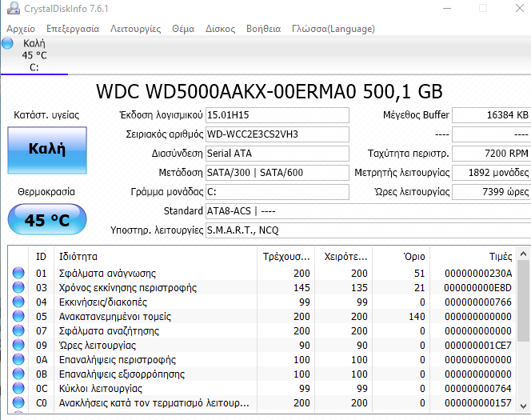This screenshot has height=420, width=531.
Task: Click status orb for row C0
Action: (18, 402)
